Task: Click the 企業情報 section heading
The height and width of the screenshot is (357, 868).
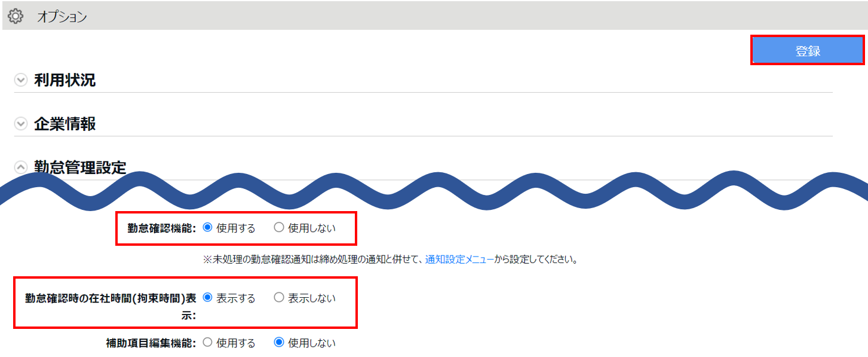Action: [x=65, y=124]
